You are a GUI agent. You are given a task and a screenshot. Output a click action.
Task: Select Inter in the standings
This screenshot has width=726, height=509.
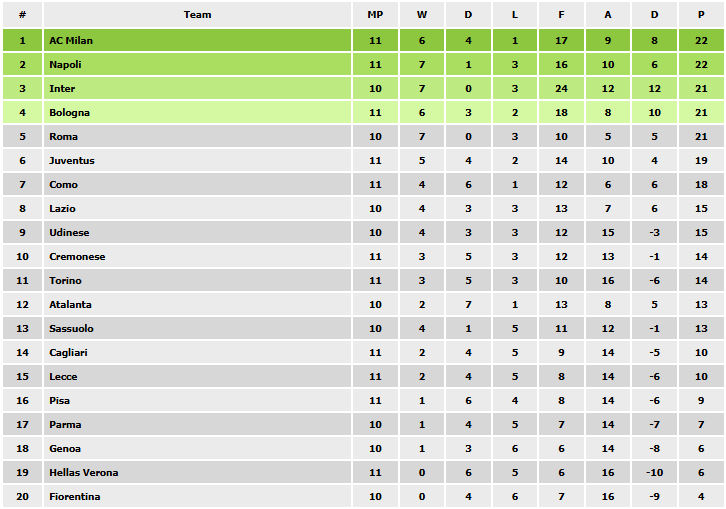(x=62, y=89)
